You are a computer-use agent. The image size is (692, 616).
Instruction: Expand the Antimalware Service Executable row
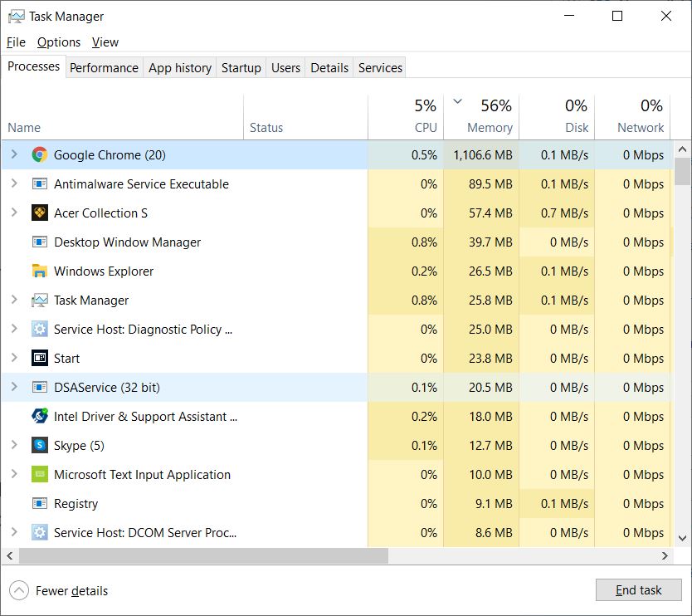(14, 183)
